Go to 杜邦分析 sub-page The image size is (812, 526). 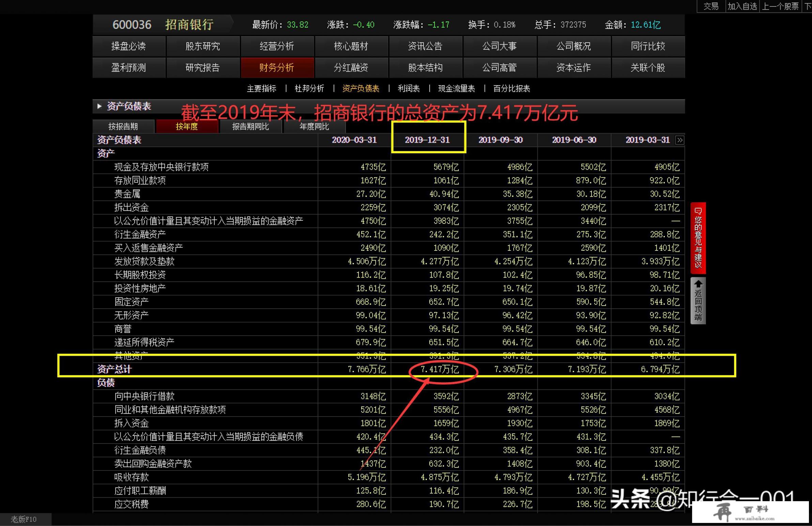(x=309, y=89)
